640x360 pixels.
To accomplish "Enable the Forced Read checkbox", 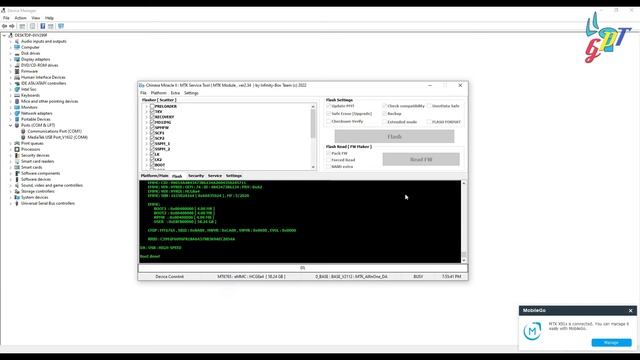I will tap(329, 160).
